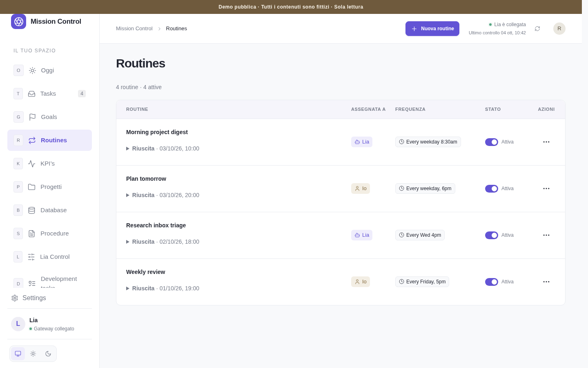Expand last run details for Research inbox triage
The height and width of the screenshot is (368, 588).
coord(163,242)
